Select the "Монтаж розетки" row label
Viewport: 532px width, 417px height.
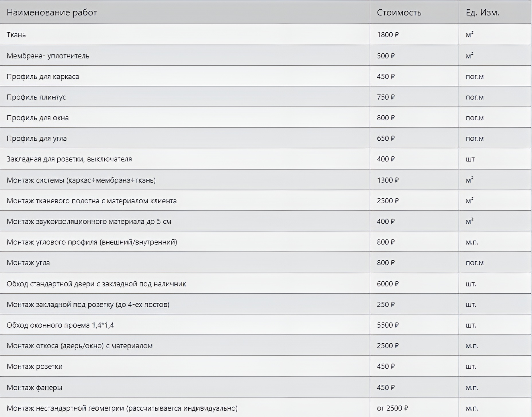[34, 366]
